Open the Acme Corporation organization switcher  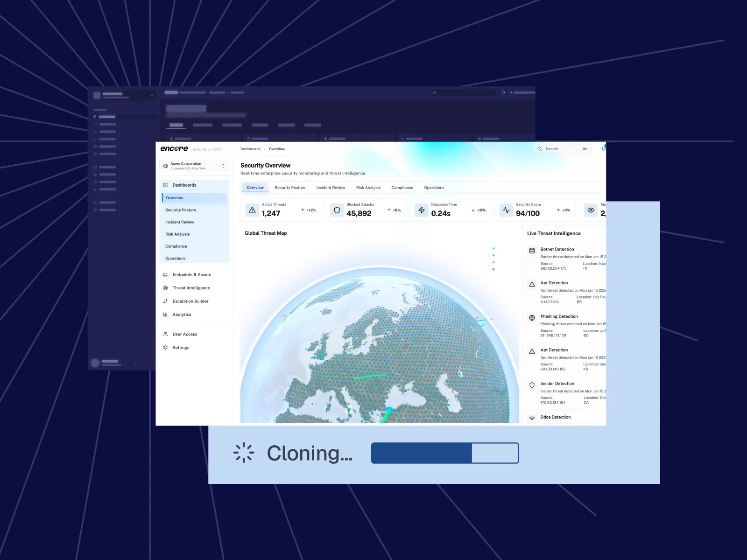pyautogui.click(x=194, y=166)
